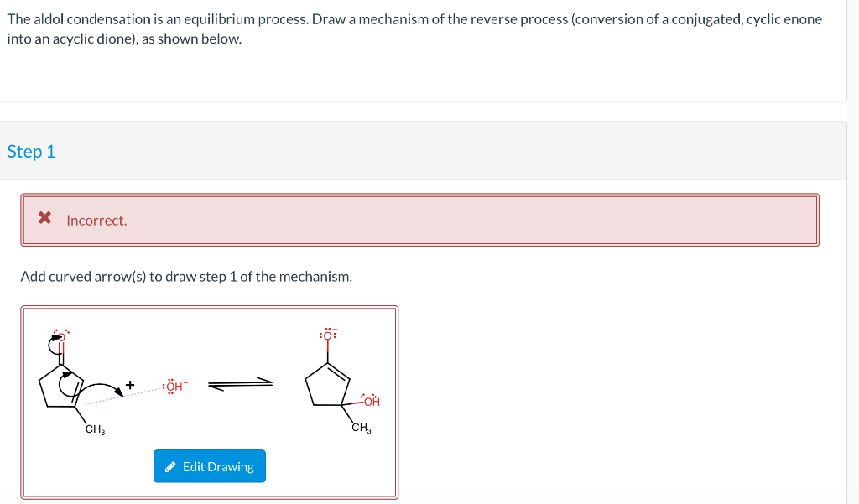The width and height of the screenshot is (859, 504).
Task: Click the product cyclopentene ring structure
Action: click(328, 385)
